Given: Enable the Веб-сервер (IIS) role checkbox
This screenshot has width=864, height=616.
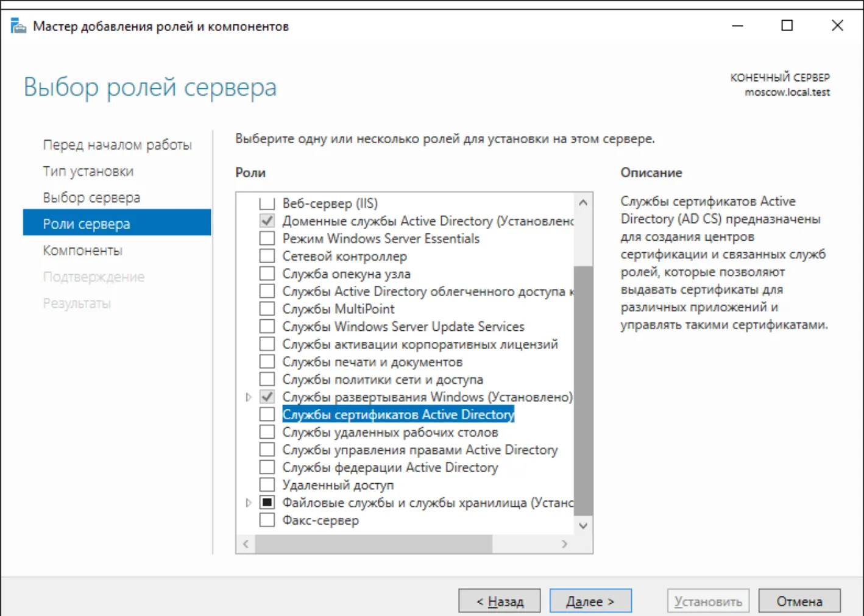Looking at the screenshot, I should point(267,203).
